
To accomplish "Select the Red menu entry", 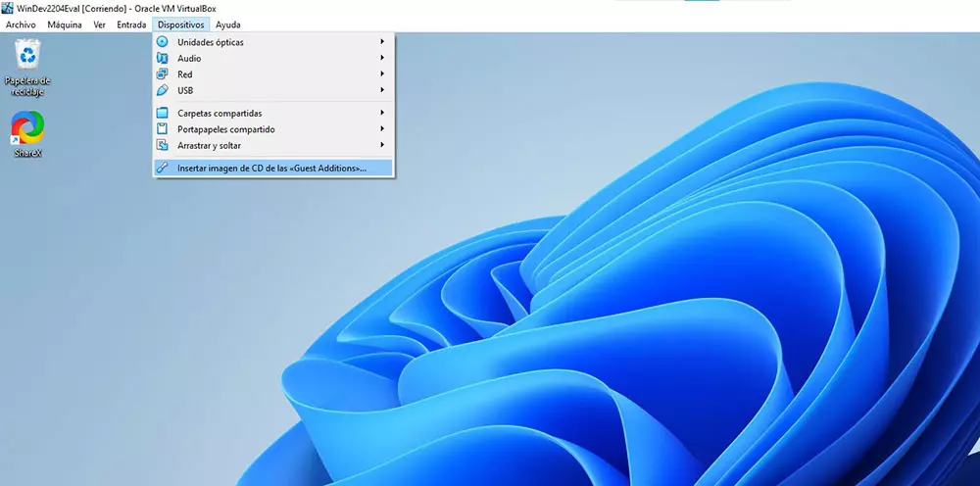I will (273, 73).
